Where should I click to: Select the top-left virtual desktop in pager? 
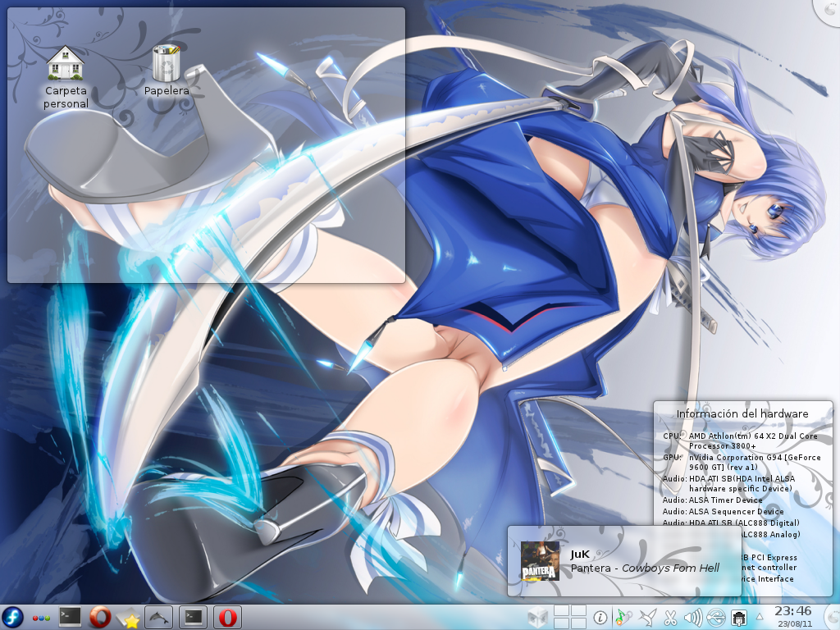561,611
